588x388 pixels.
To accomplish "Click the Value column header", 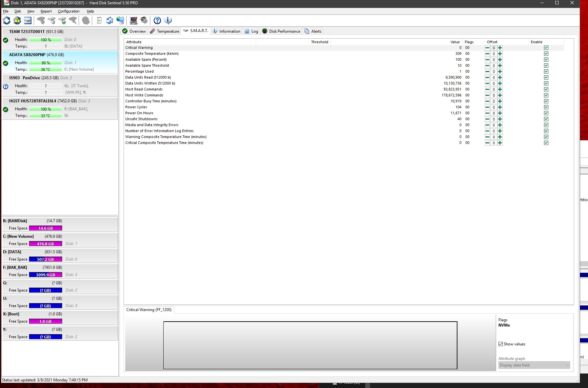I will pos(455,42).
